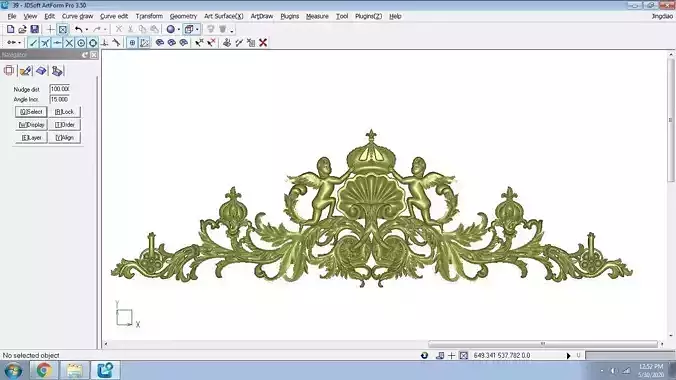This screenshot has height=380, width=676.
Task: Click the stamp-like icon left of red X group
Action: coord(227,42)
